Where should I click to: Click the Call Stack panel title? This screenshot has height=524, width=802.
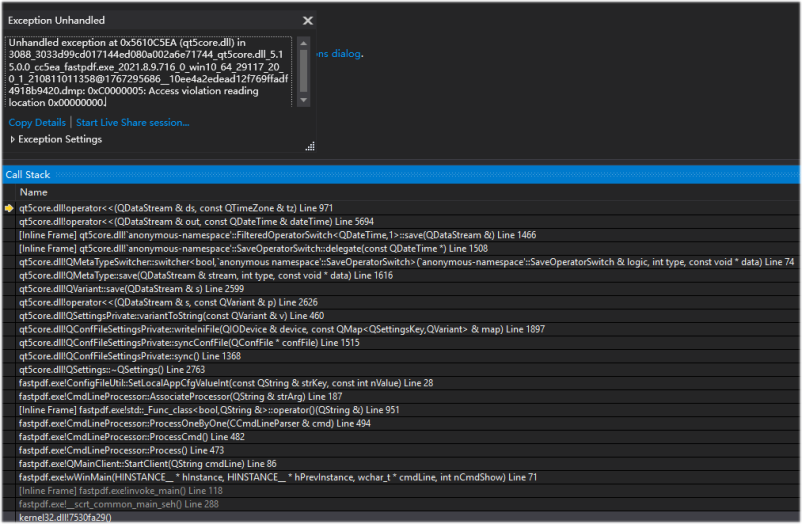27,175
